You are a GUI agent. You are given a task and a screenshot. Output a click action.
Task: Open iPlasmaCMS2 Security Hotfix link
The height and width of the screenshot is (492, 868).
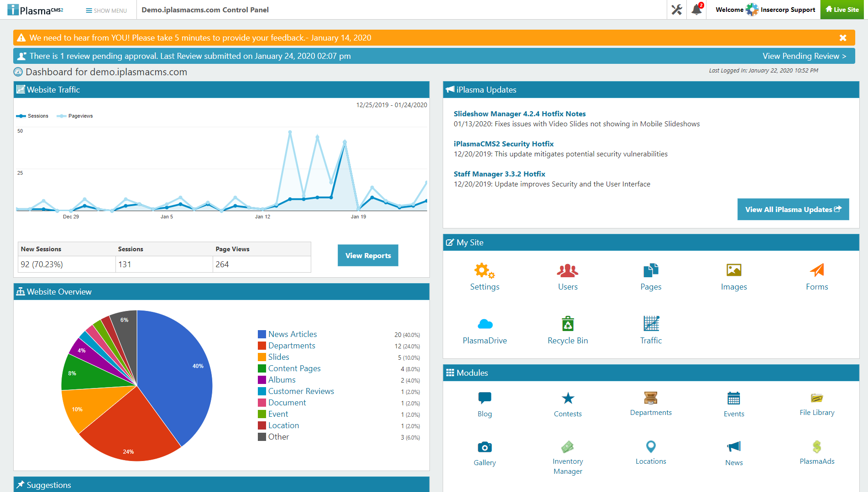[x=503, y=144]
